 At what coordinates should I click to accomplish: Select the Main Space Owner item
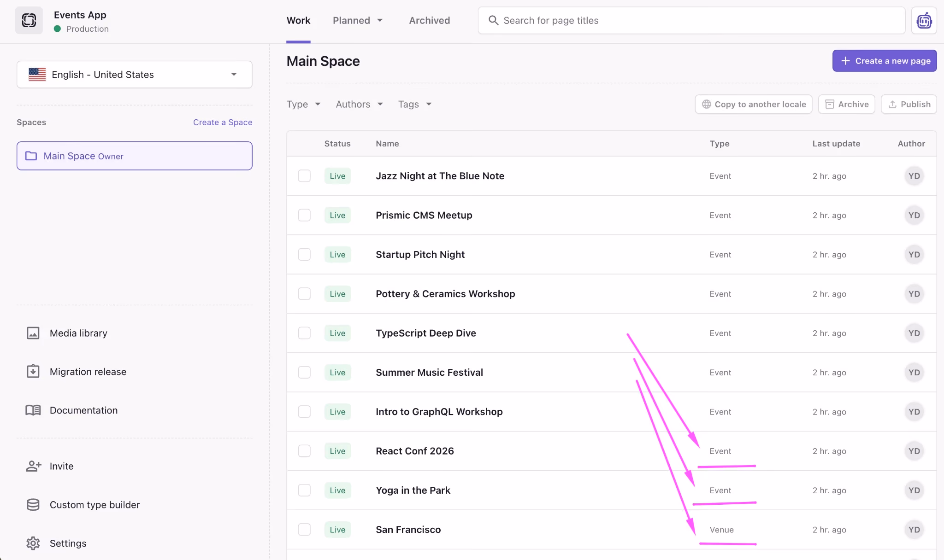134,156
